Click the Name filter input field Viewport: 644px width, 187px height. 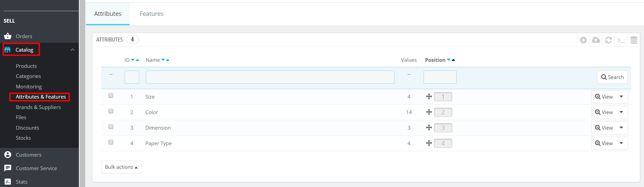coord(270,77)
